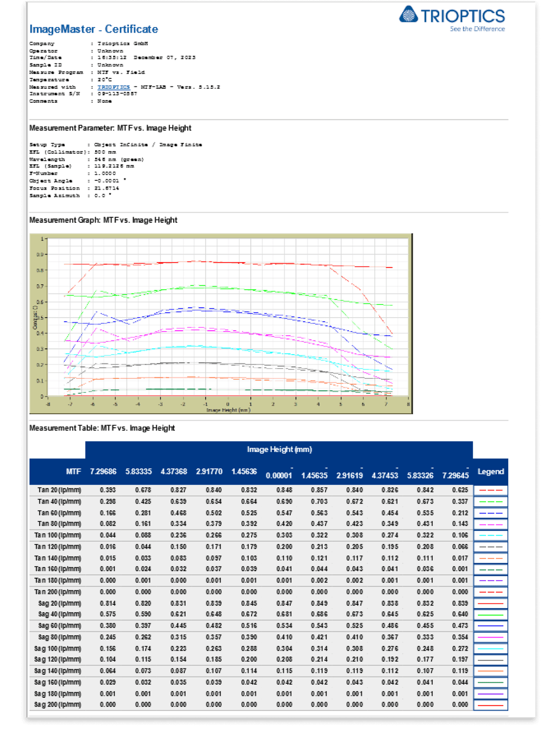Select the Sag 60 (lp/mm) row label

coord(59,626)
